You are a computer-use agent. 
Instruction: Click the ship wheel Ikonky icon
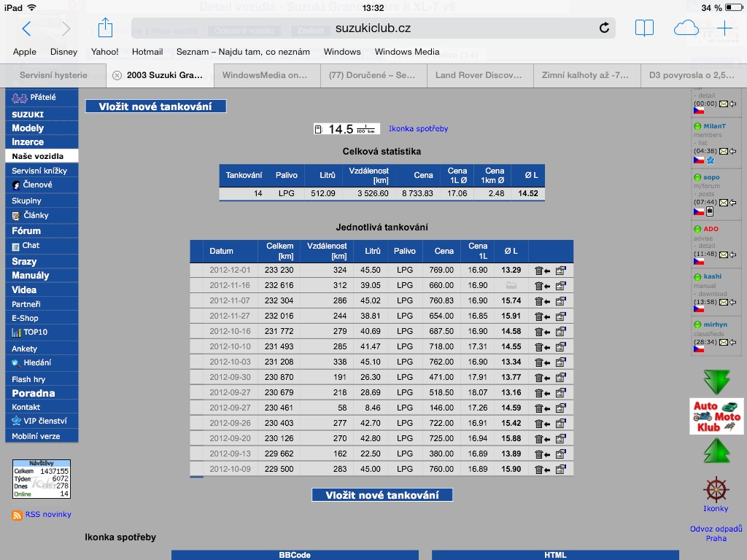click(716, 489)
